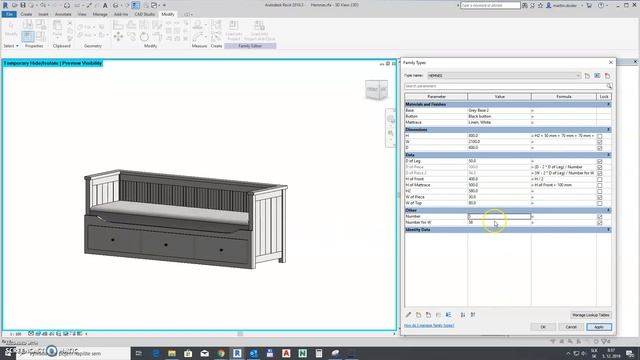The image size is (640, 360).
Task: Click the search parameters input field
Action: tap(505, 86)
